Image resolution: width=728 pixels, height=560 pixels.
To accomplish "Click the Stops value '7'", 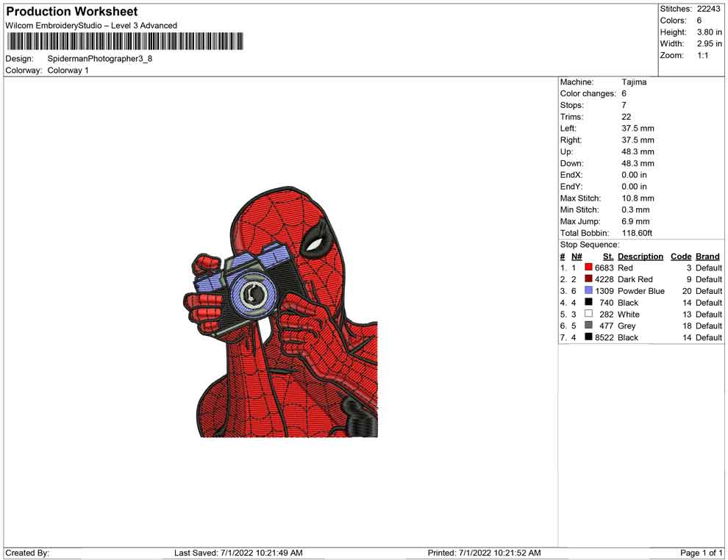I will (x=624, y=105).
